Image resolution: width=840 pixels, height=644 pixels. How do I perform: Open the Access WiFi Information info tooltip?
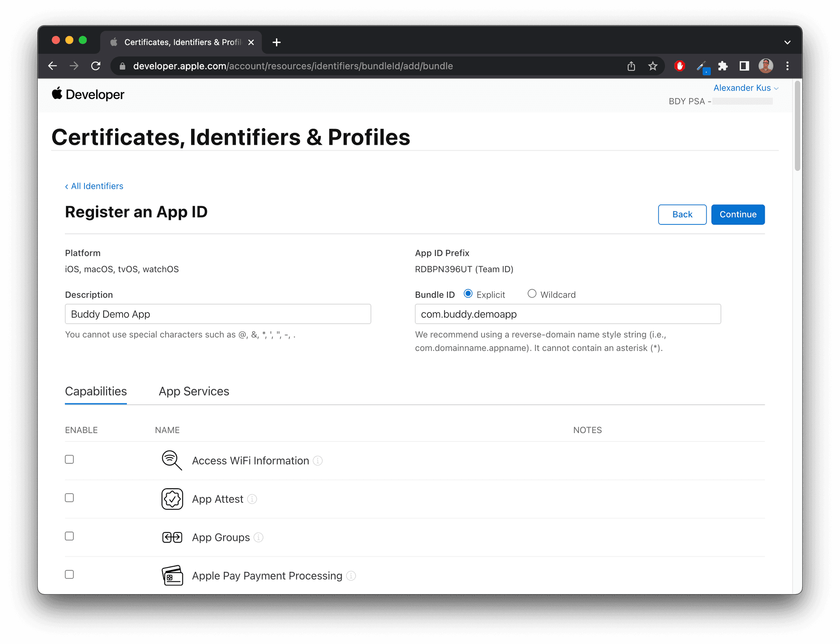click(318, 461)
